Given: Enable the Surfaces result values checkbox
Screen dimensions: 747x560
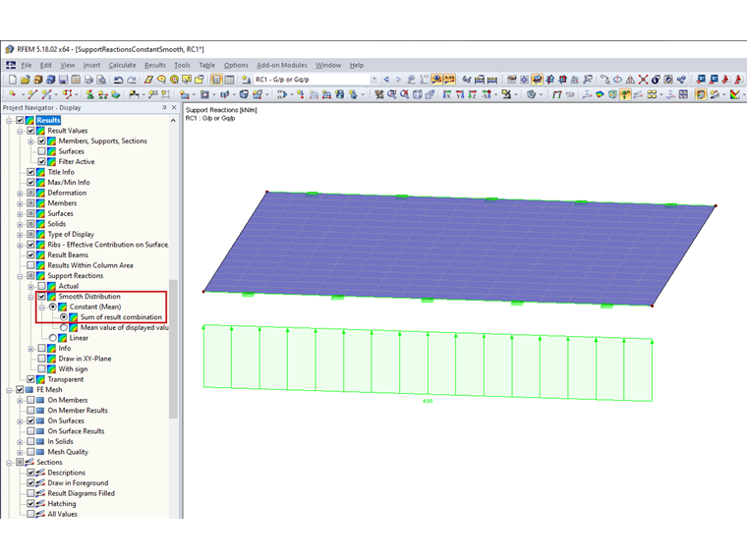Looking at the screenshot, I should pyautogui.click(x=41, y=151).
